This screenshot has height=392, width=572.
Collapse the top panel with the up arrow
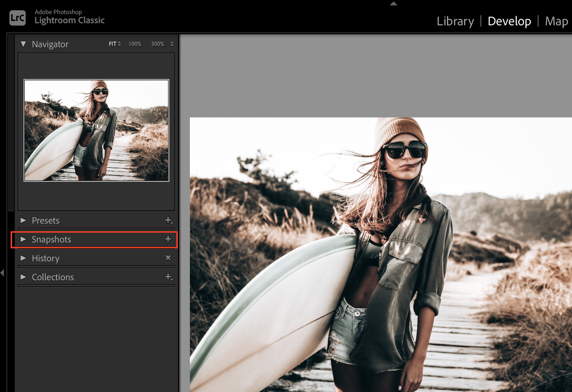click(393, 3)
